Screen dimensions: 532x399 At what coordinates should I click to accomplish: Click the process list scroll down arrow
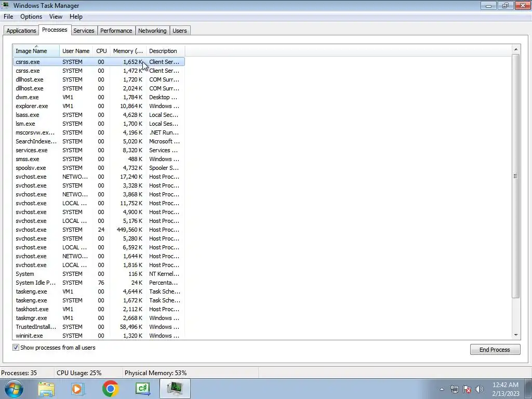[x=516, y=335]
